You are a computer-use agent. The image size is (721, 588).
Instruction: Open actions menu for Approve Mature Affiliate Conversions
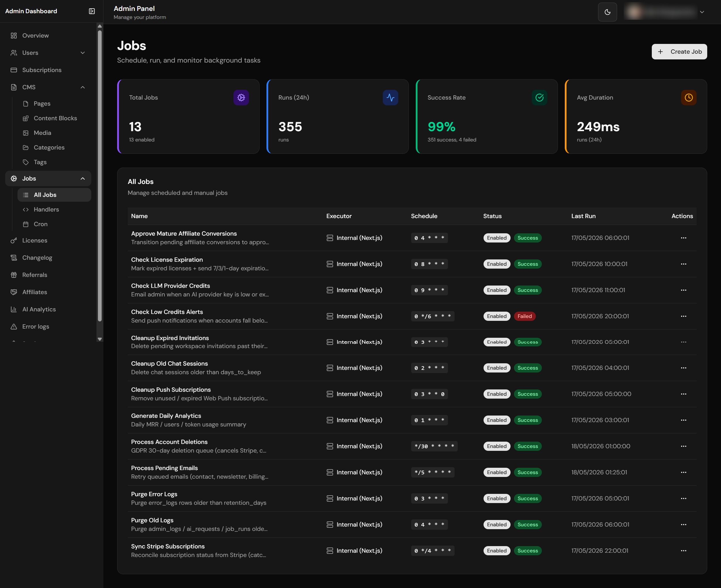coord(683,238)
